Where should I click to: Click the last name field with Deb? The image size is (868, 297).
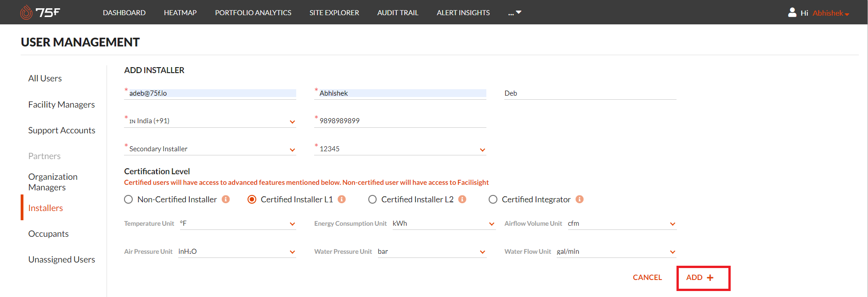click(590, 93)
